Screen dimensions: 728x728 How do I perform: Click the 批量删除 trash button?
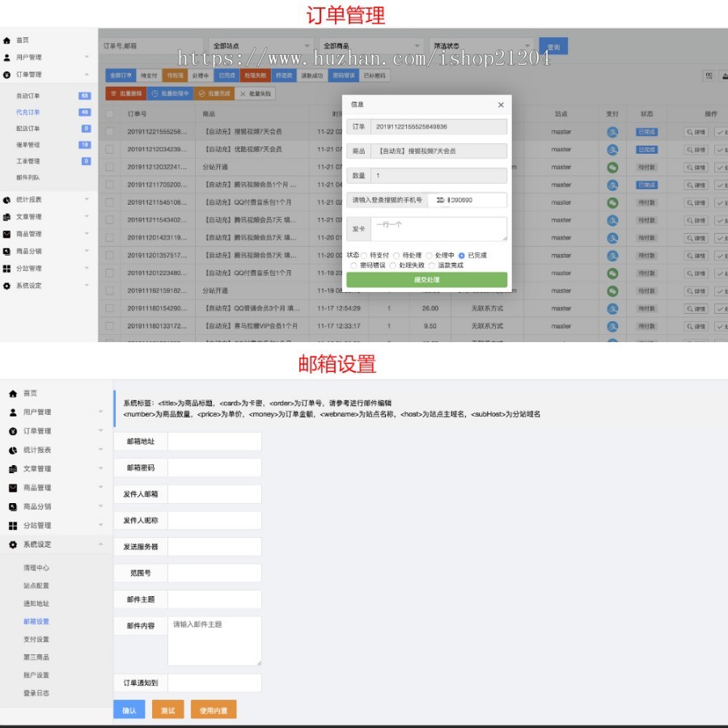(x=126, y=93)
